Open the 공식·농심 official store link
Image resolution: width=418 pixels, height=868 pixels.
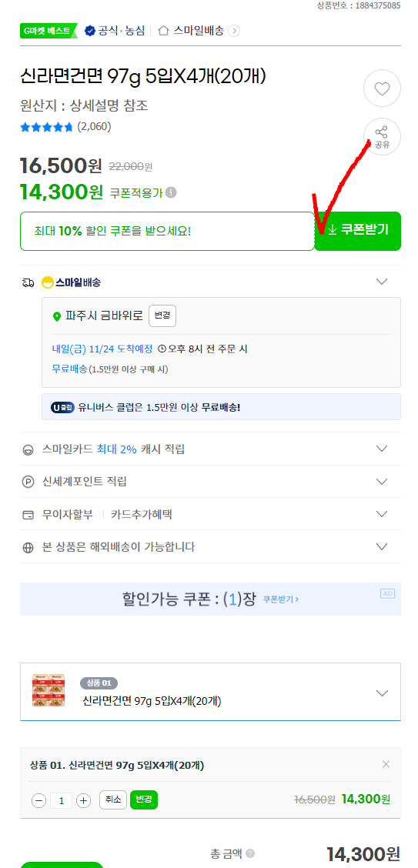pyautogui.click(x=115, y=31)
